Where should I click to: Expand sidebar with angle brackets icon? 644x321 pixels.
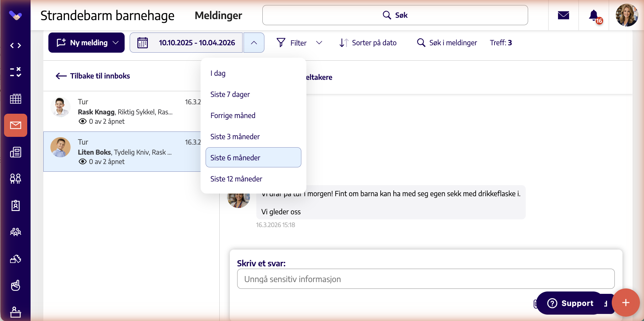15,45
